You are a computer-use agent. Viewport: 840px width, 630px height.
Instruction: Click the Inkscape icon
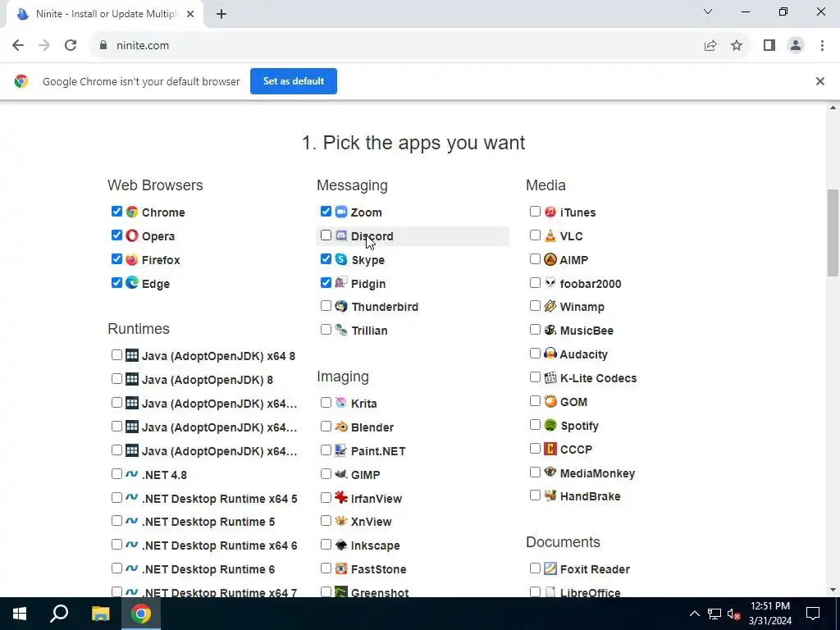pyautogui.click(x=341, y=545)
